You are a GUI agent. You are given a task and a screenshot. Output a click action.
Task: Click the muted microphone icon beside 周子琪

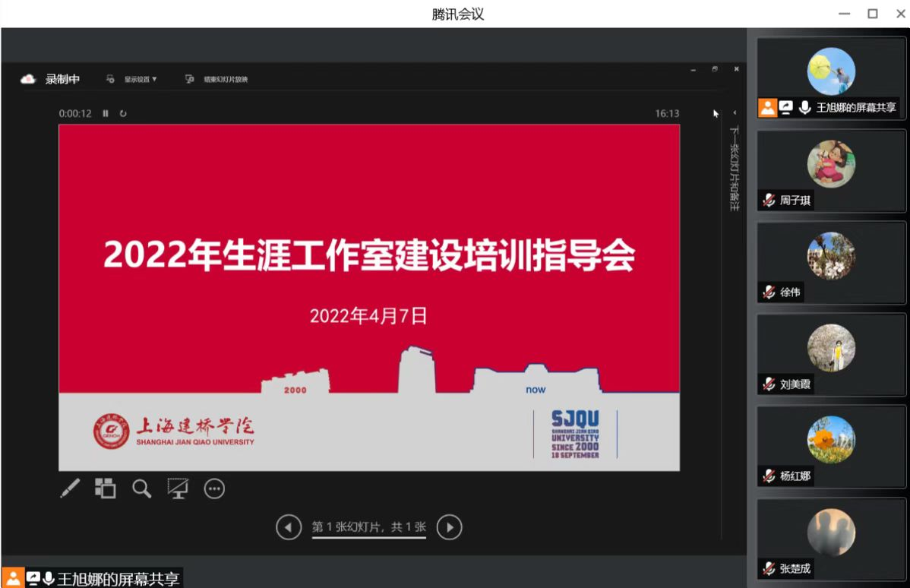[769, 201]
